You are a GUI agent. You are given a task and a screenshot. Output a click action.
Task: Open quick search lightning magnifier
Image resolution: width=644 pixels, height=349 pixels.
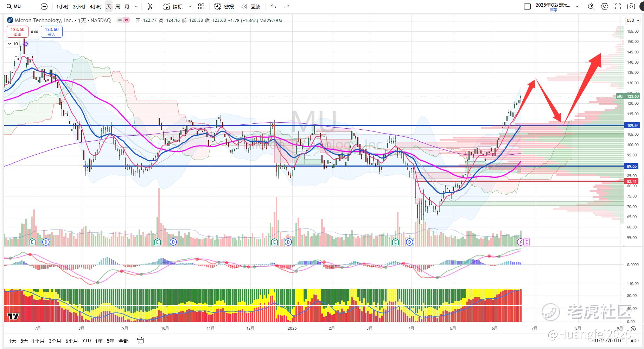pos(591,6)
